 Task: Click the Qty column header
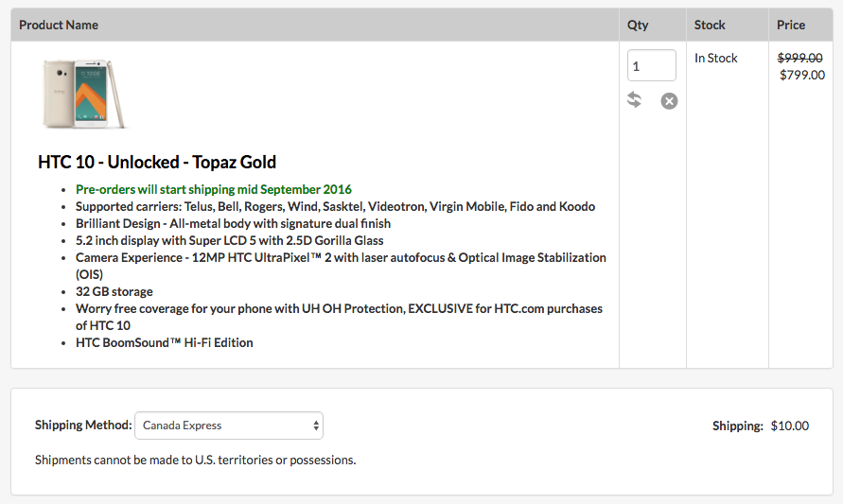pos(638,26)
